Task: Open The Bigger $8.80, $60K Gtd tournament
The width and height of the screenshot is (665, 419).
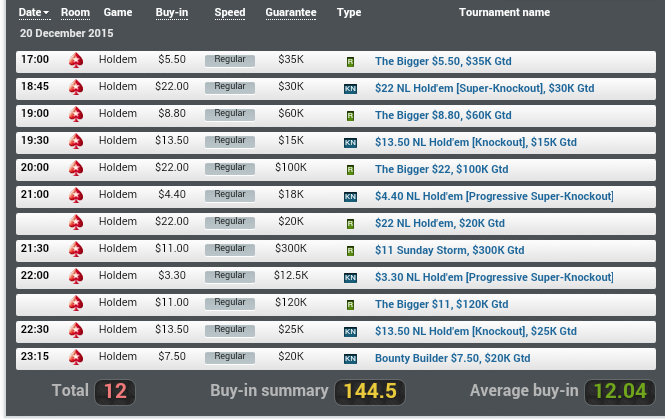Action: (443, 115)
